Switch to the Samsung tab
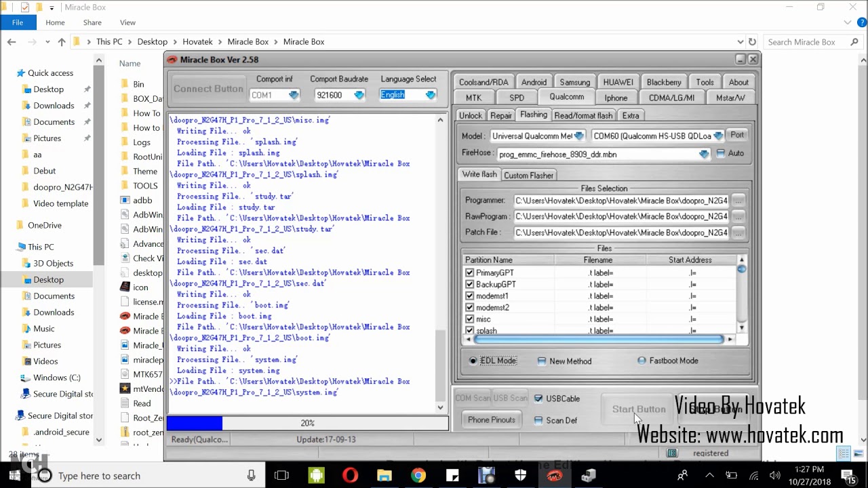This screenshot has height=488, width=868. click(575, 82)
